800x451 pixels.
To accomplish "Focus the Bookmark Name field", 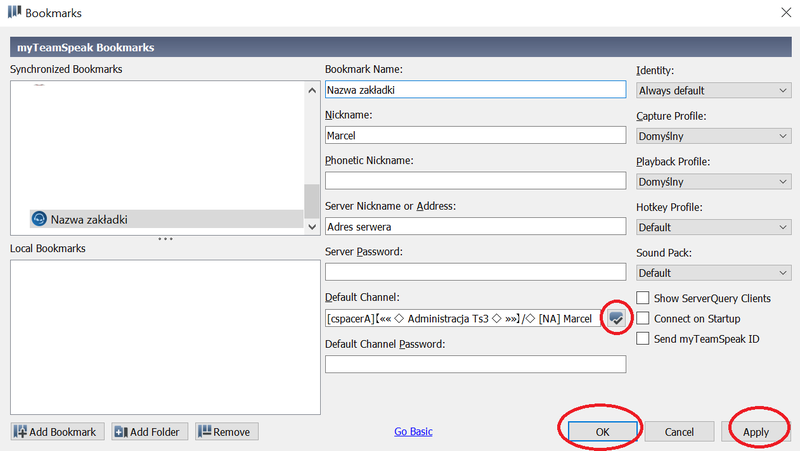I will pos(476,89).
